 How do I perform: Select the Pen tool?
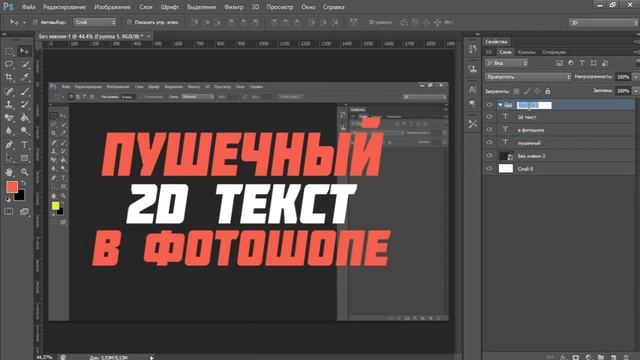click(9, 144)
